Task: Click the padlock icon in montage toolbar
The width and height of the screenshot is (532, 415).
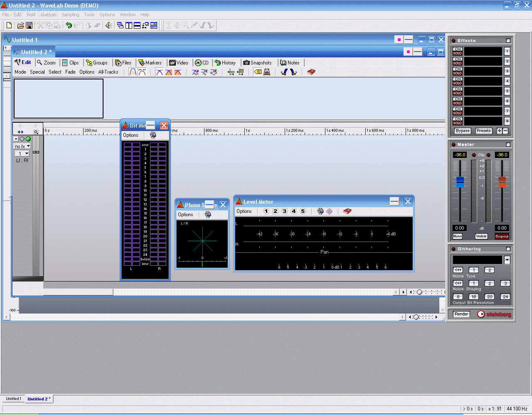Action: (267, 72)
